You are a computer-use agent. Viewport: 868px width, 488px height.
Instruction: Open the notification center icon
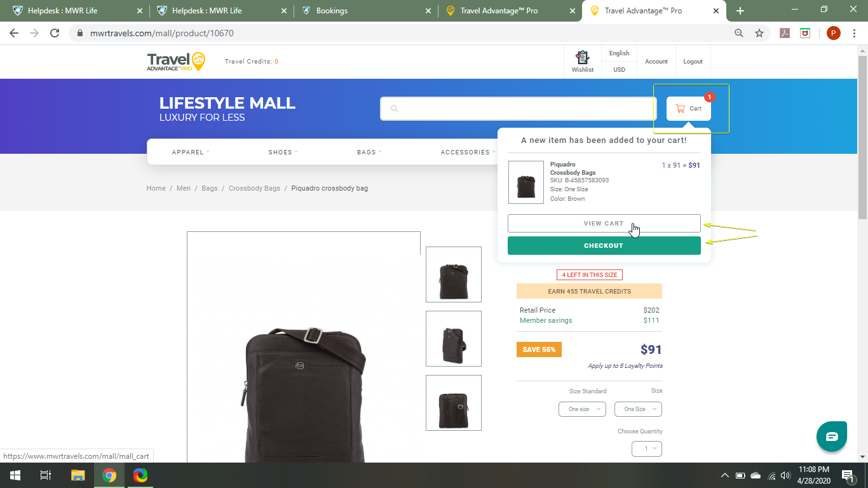pyautogui.click(x=848, y=475)
